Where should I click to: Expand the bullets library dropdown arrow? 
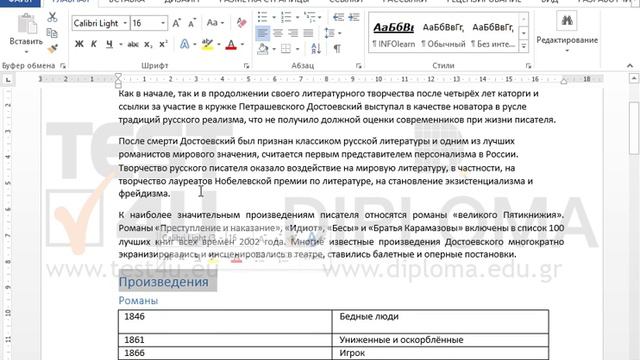pos(274,17)
